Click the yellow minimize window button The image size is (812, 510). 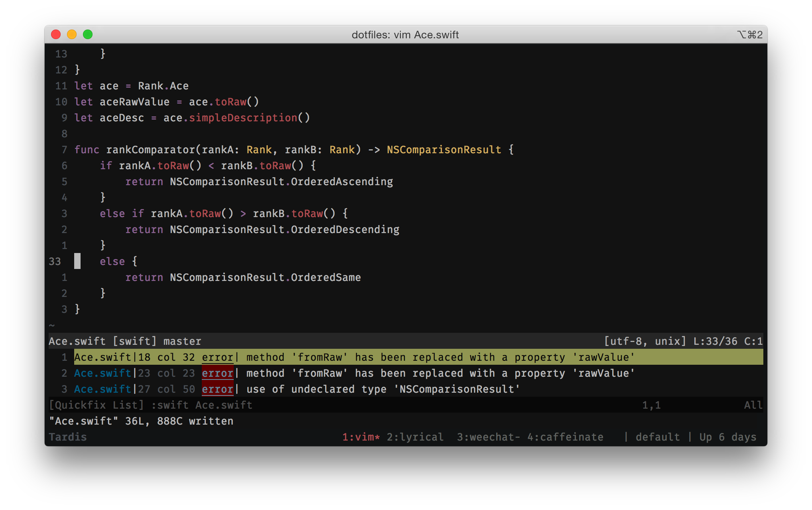(x=72, y=35)
